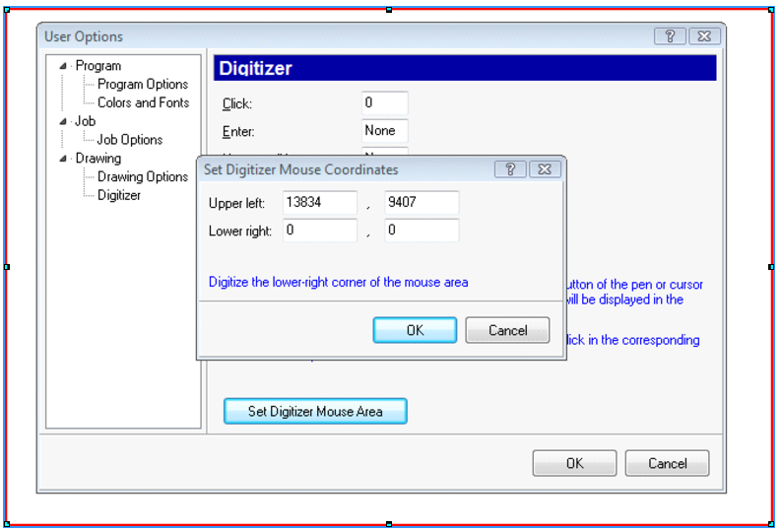Click the Upper left X field showing 13834
Viewport: 782px width, 532px height.
pos(320,203)
